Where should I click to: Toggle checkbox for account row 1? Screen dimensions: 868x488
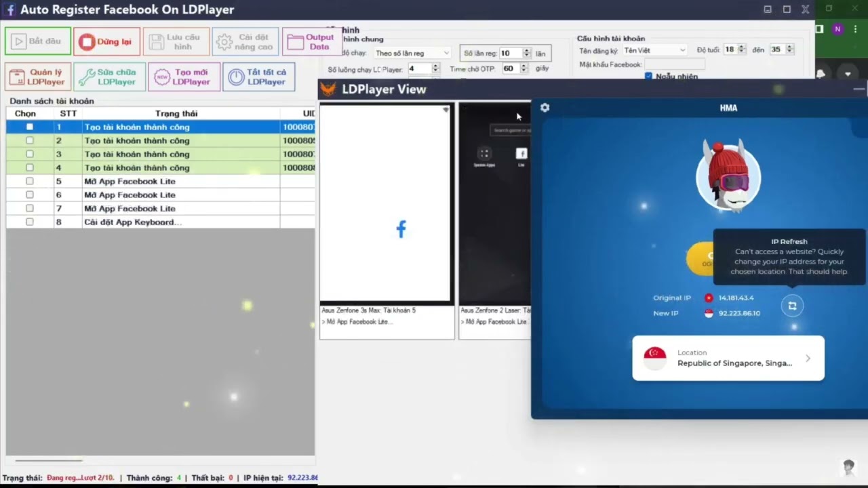point(29,127)
